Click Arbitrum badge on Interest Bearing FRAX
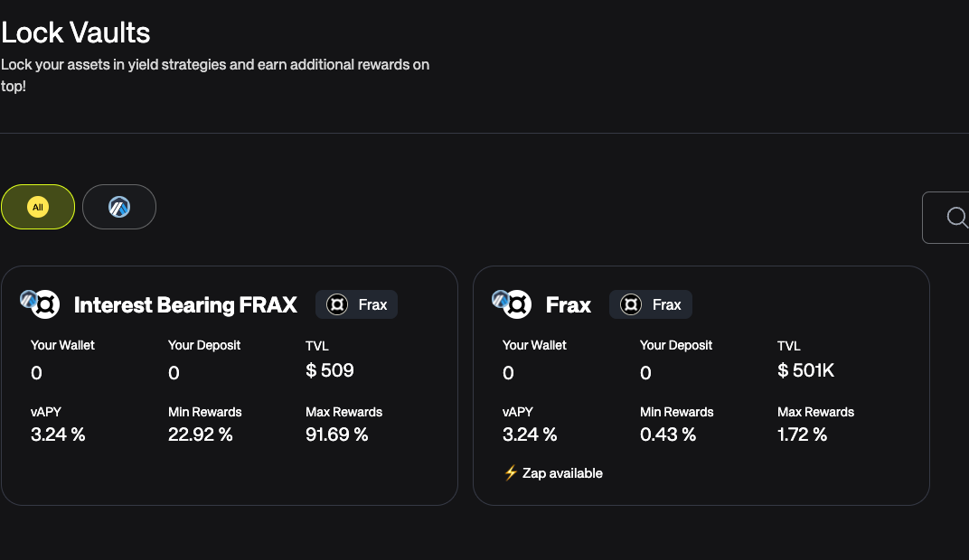The height and width of the screenshot is (560, 969). (29, 298)
